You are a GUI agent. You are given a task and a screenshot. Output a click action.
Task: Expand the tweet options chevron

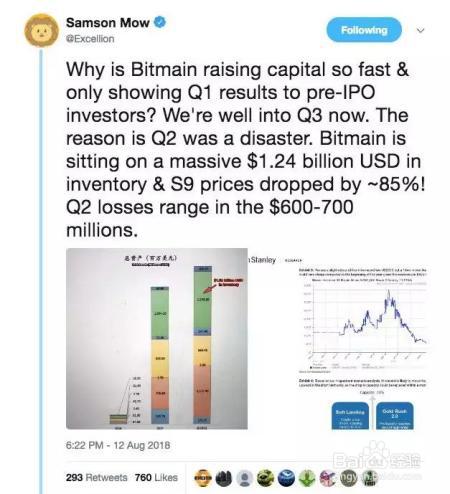pos(421,30)
